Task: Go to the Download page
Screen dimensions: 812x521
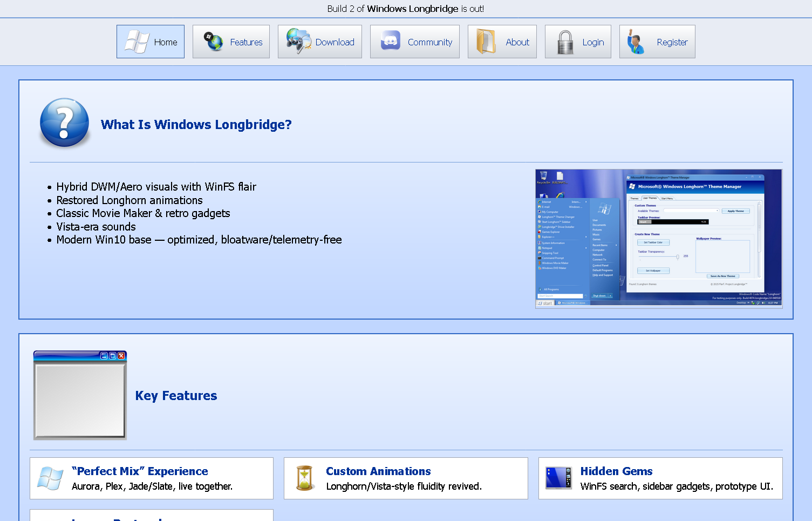Action: pos(335,42)
